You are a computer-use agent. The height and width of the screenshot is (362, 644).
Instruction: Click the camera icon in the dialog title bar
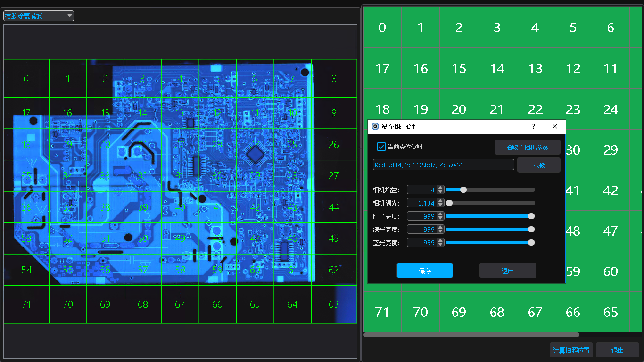click(375, 127)
